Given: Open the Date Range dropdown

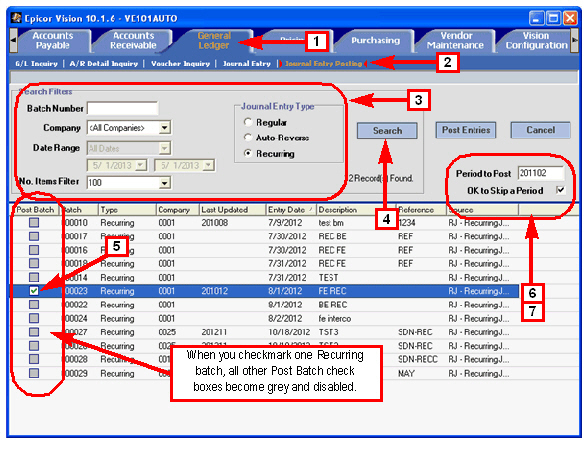Looking at the screenshot, I should click(x=164, y=148).
